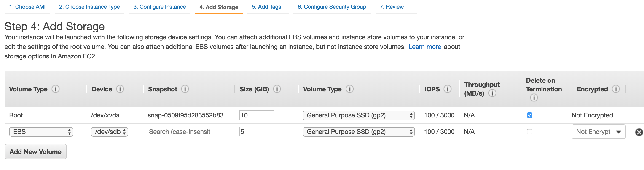Click info icon next to Size (GiB)
This screenshot has width=644, height=170.
277,89
